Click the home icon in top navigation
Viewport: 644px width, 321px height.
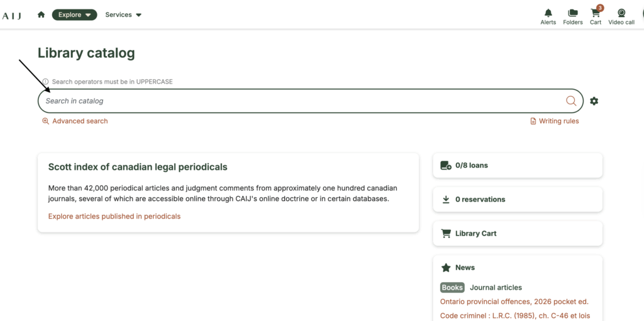coord(42,14)
